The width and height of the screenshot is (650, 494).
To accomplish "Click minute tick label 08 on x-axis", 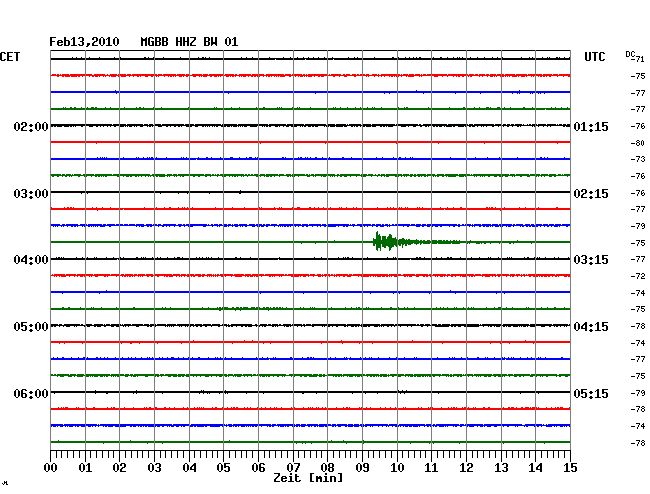I will point(327,467).
